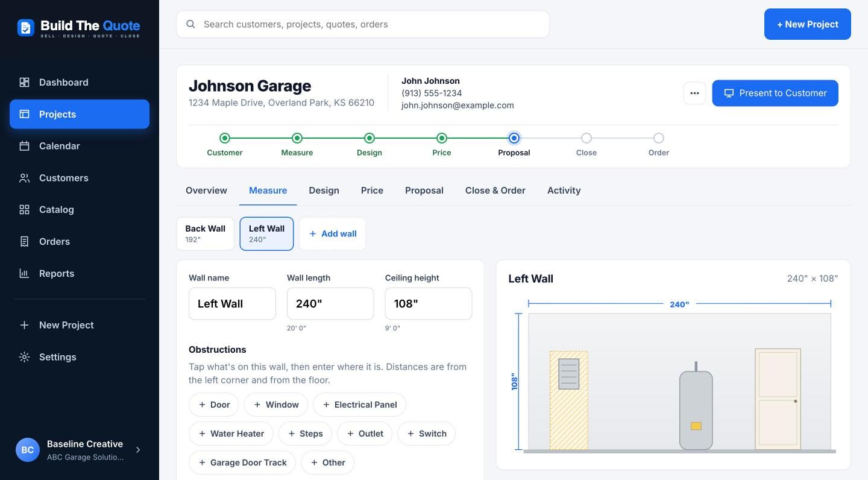
Task: Switch to the Overview tab
Action: tap(206, 191)
